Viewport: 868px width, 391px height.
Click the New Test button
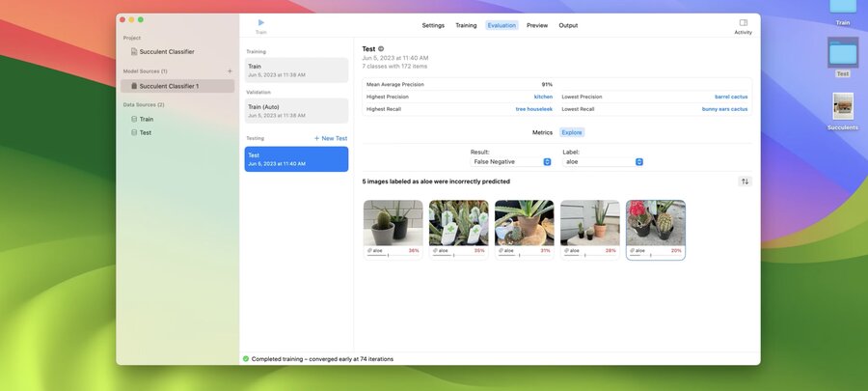331,138
